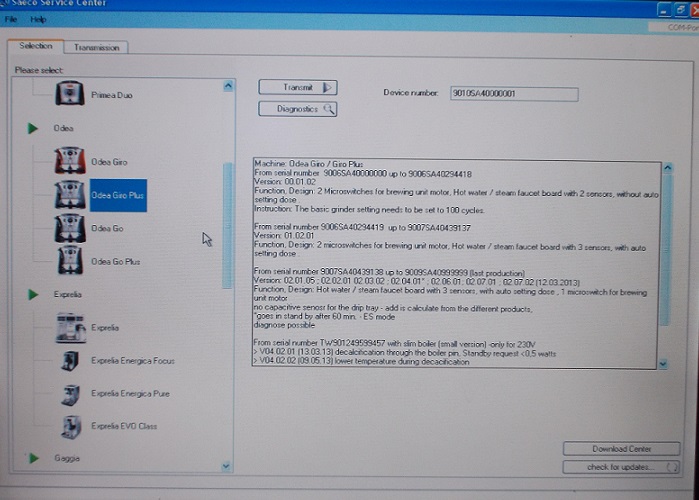Screen dimensions: 699x500
Task: Pick the Odea Go Plus machine icon
Action: 69,261
